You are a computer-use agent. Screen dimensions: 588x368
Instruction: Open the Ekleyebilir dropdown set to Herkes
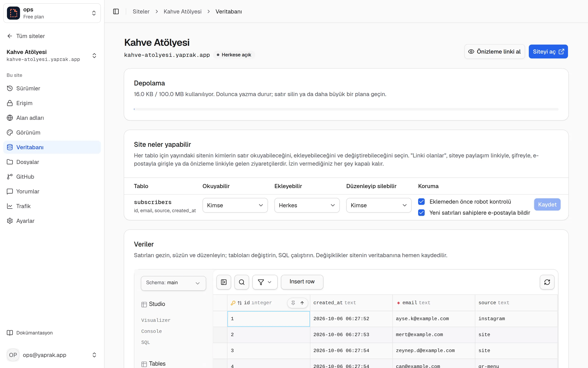point(307,205)
